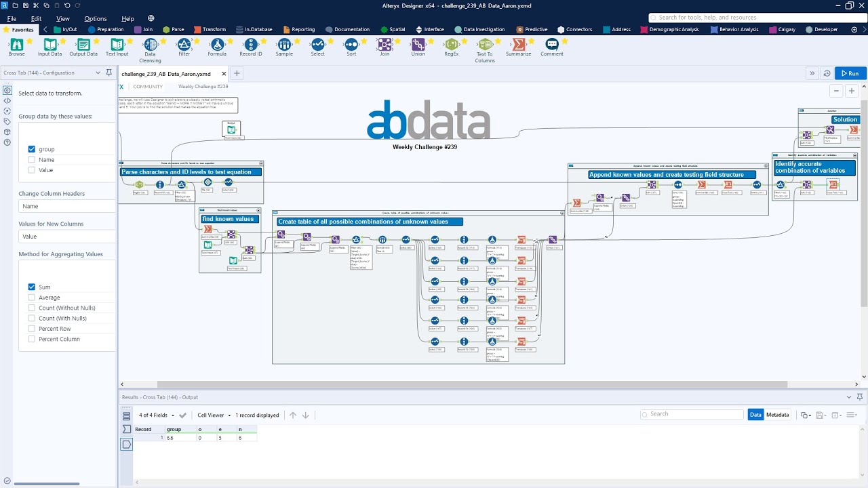Expand the Configuration panel dropdown arrow
This screenshot has width=868, height=488.
98,73
